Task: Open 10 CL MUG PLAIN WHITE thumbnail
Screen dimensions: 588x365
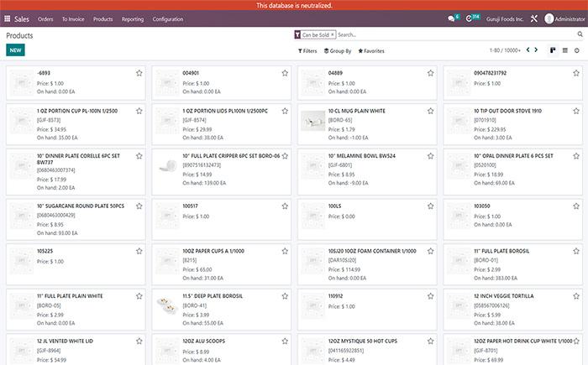Action: [x=312, y=121]
